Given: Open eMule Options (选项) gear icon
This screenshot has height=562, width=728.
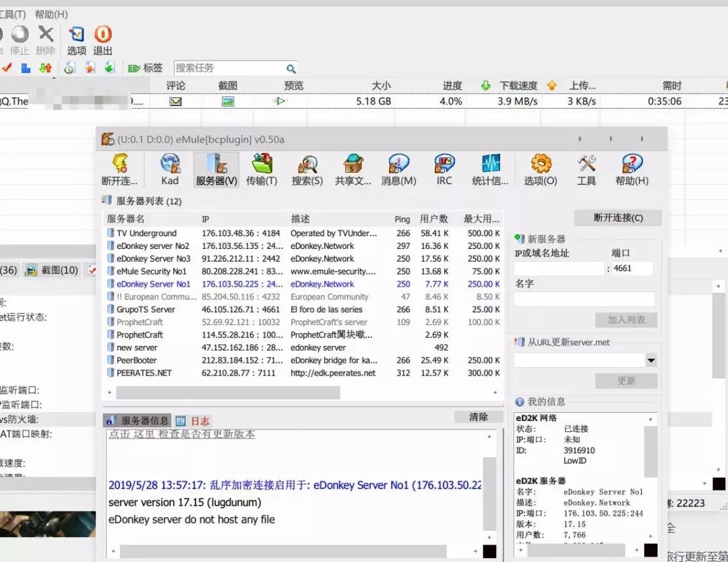Looking at the screenshot, I should tap(541, 169).
